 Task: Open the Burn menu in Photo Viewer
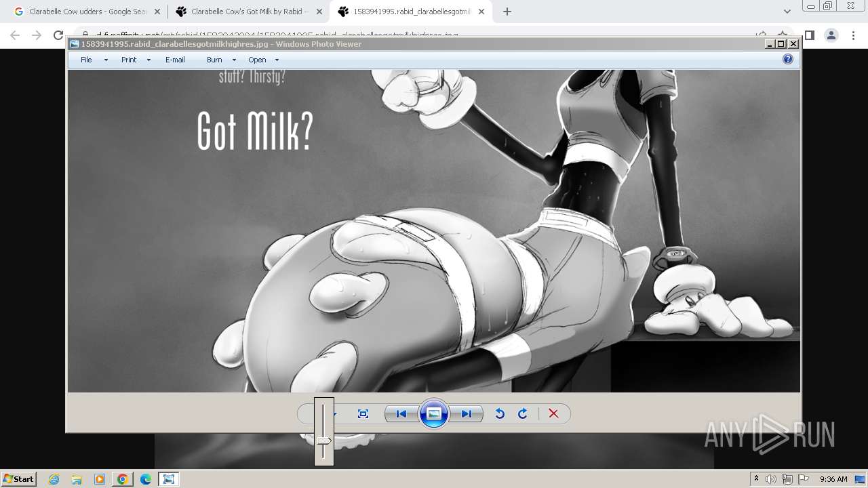[x=214, y=60]
